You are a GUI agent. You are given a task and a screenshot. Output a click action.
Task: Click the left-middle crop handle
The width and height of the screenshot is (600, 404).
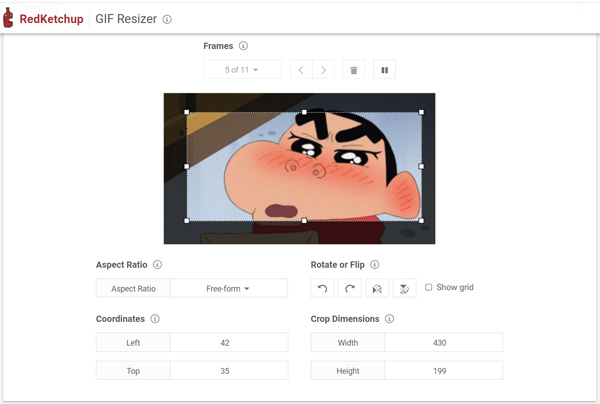click(187, 166)
